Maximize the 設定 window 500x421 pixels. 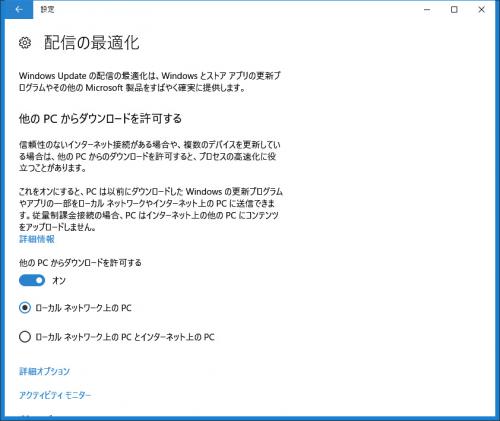pyautogui.click(x=454, y=10)
